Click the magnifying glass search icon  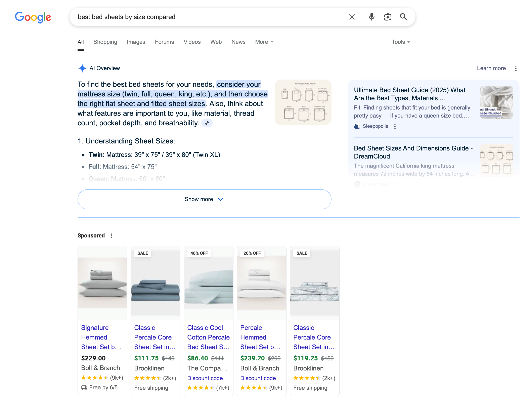[x=403, y=17]
